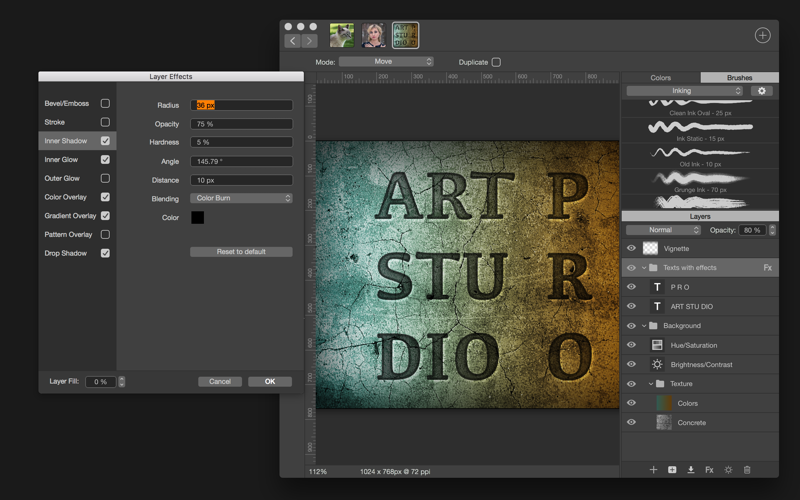Screen dimensions: 800x500
Task: Toggle the Drop Shadow checkbox
Action: point(105,253)
